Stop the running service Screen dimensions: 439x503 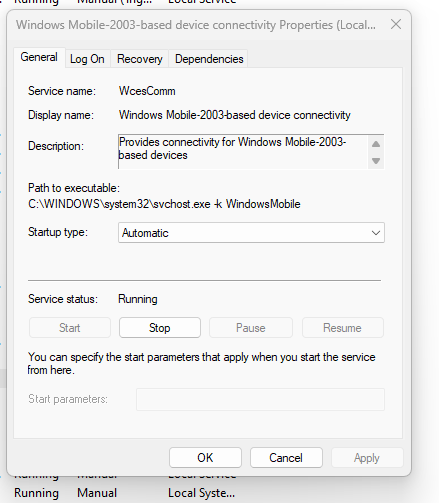pyautogui.click(x=160, y=328)
